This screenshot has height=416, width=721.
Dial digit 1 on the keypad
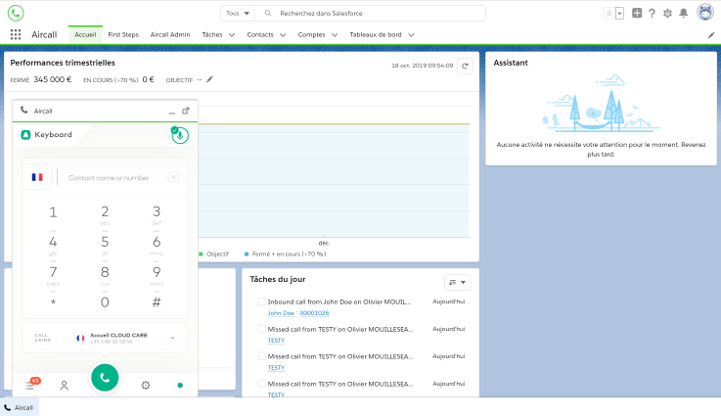tap(53, 212)
